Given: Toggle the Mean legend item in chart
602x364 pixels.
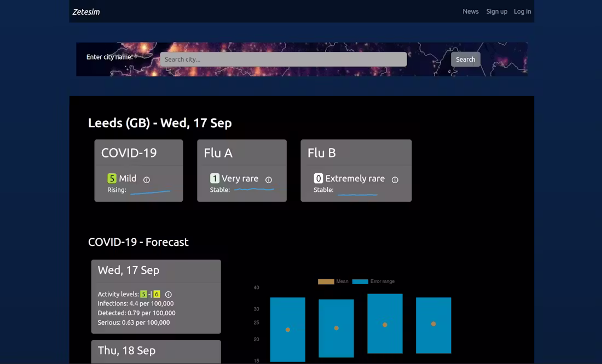Looking at the screenshot, I should pos(333,281).
